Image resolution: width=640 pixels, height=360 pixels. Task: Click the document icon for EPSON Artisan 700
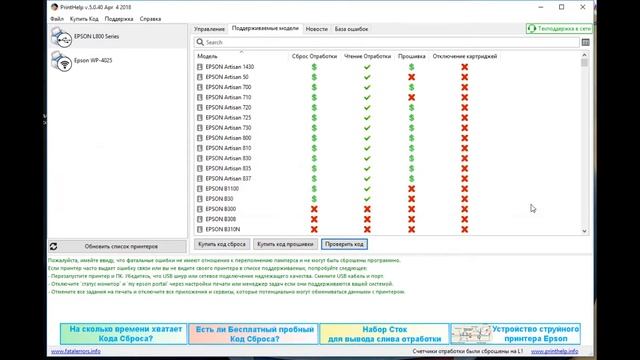[200, 87]
